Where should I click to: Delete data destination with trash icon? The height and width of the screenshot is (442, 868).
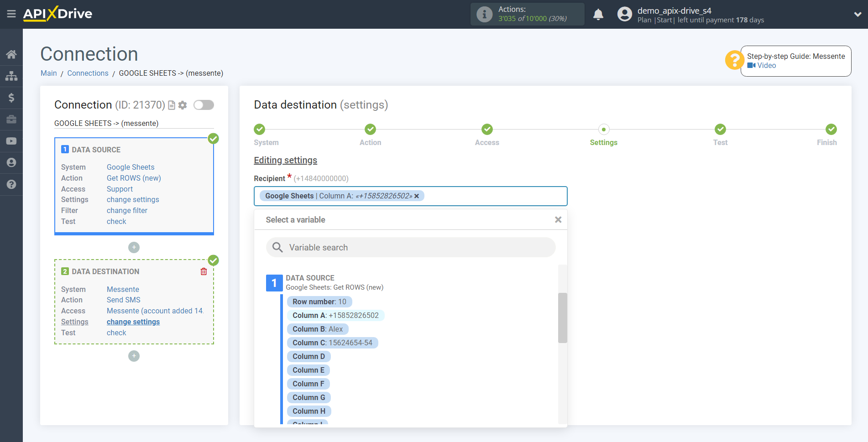point(204,271)
